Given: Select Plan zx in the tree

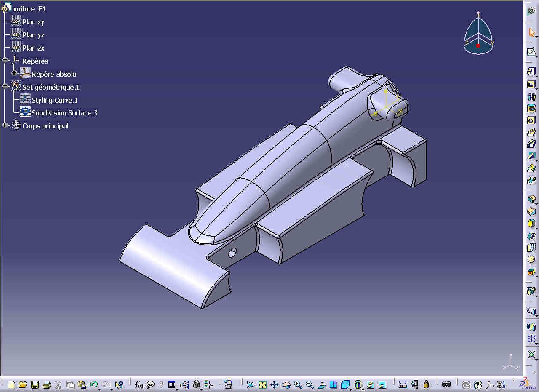Looking at the screenshot, I should click(x=33, y=48).
